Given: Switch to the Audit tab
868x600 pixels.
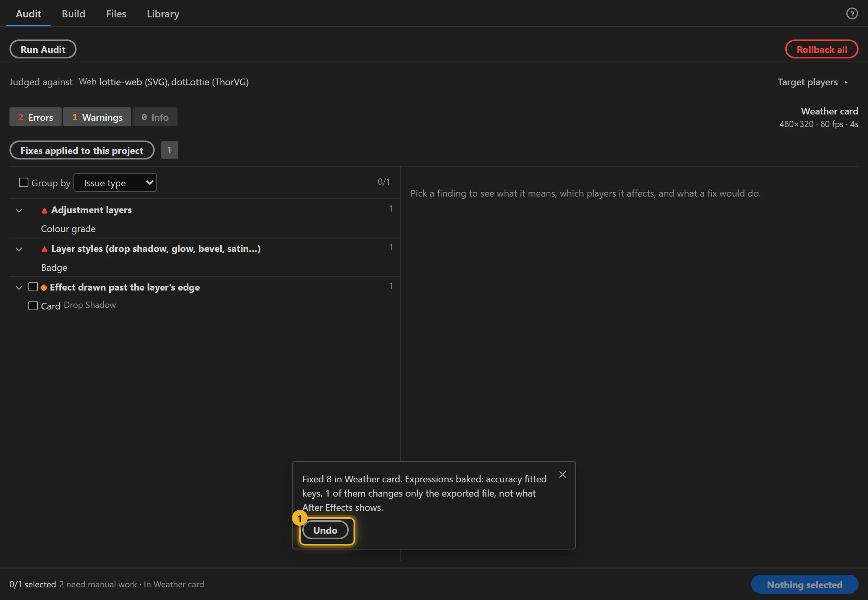Looking at the screenshot, I should click(x=28, y=14).
